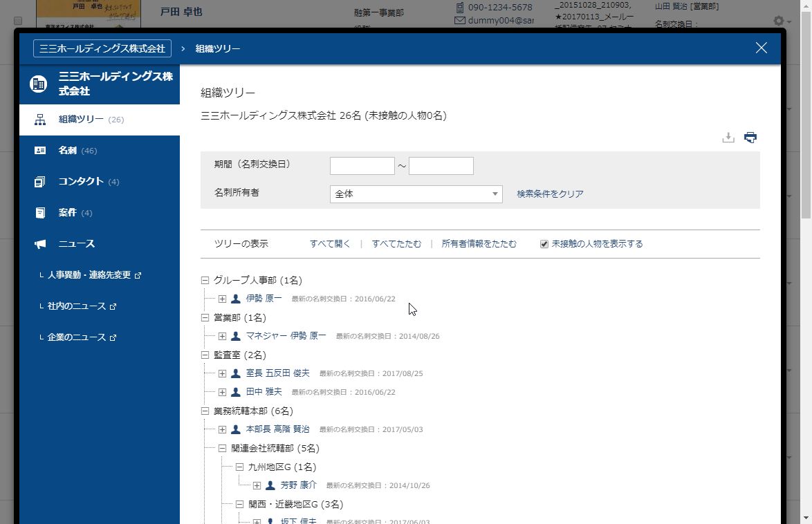
Task: Open the 案件 section
Action: (67, 213)
